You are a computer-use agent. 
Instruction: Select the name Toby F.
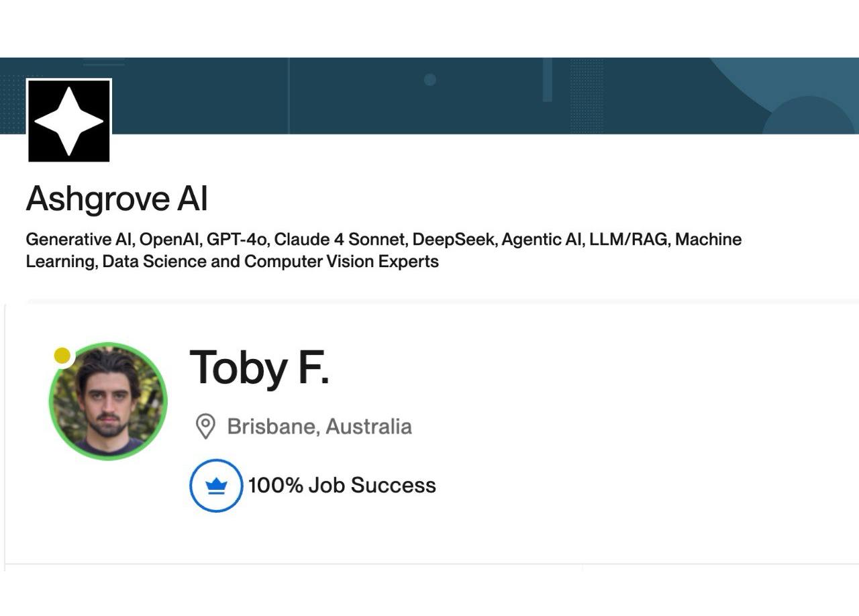coord(260,368)
